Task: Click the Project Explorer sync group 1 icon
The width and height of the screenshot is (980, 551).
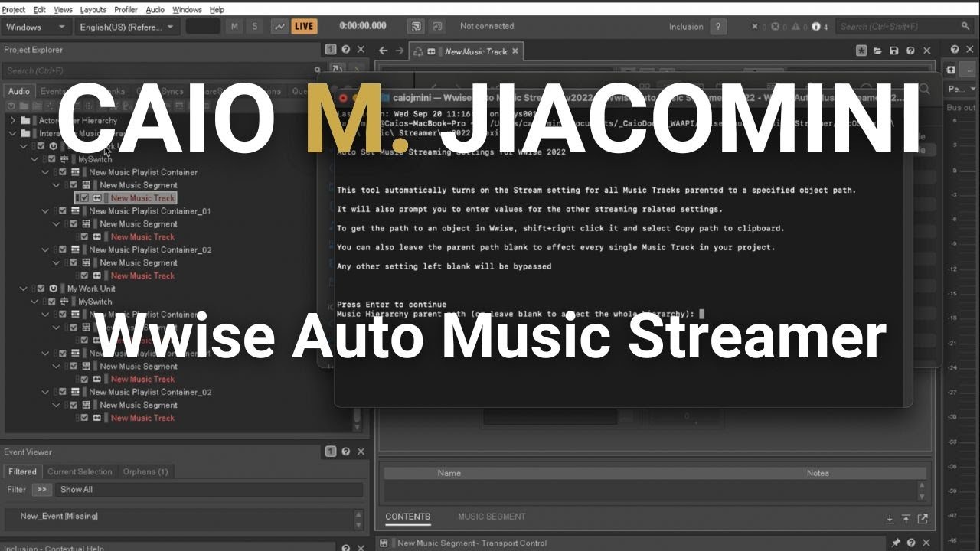Action: point(331,50)
